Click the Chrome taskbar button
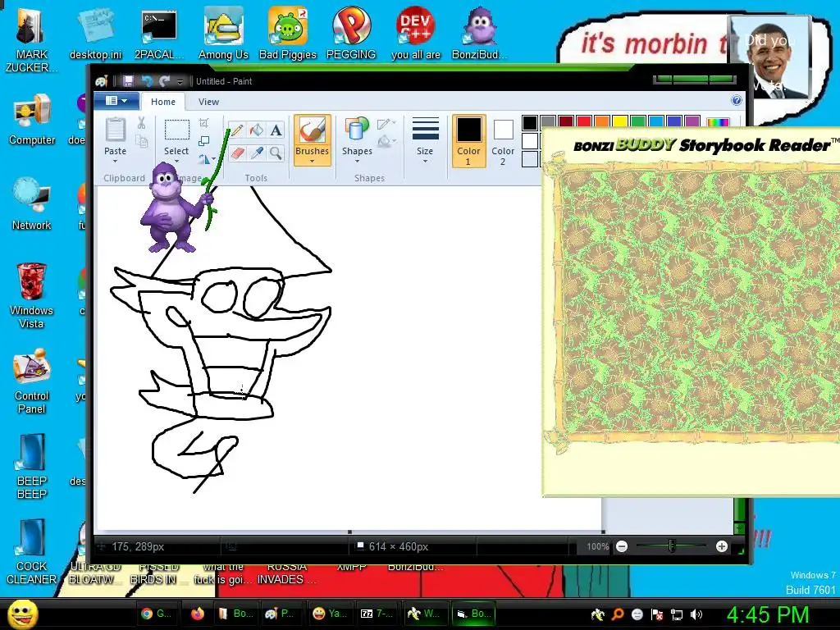Screen dimensions: 840x630 click(155, 614)
